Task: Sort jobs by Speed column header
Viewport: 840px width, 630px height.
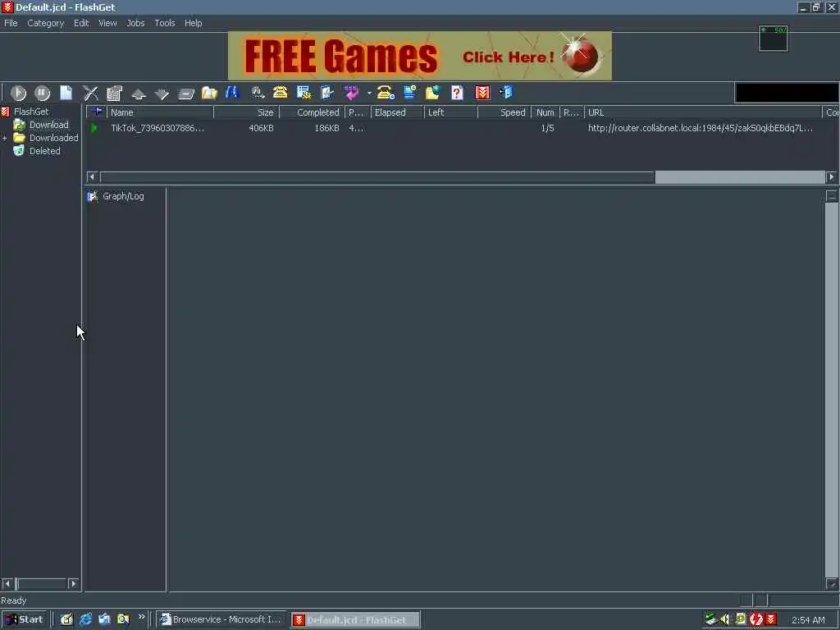Action: 504,112
